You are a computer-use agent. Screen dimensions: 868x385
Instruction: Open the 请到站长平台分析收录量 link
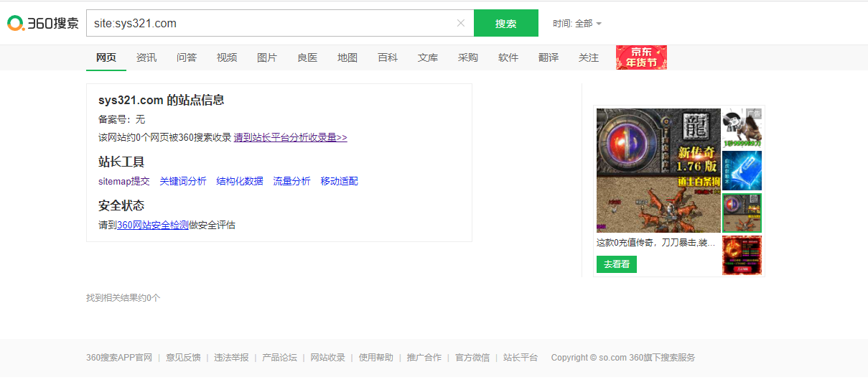(290, 137)
